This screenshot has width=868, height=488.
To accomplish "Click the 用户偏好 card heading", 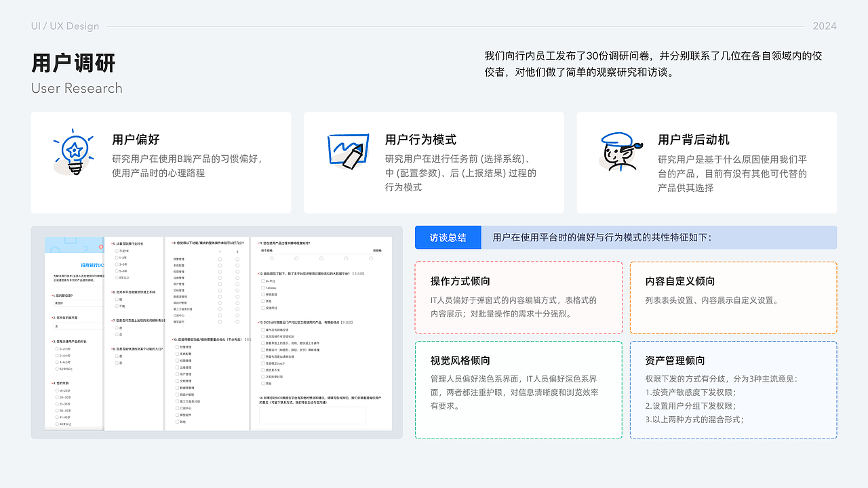I will [136, 140].
